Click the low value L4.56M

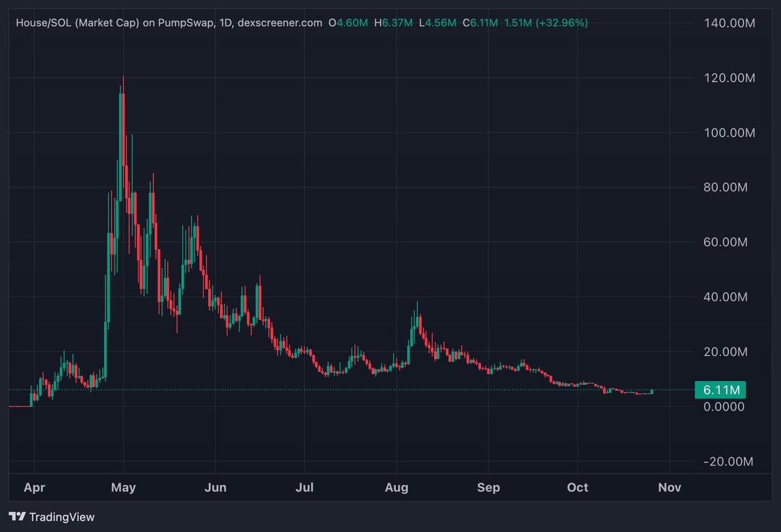click(x=437, y=23)
